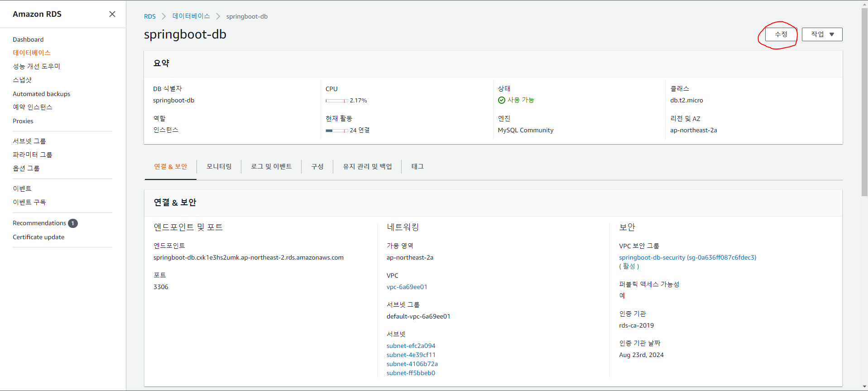Click the rds-ca-2019 certificate authority text

636,325
